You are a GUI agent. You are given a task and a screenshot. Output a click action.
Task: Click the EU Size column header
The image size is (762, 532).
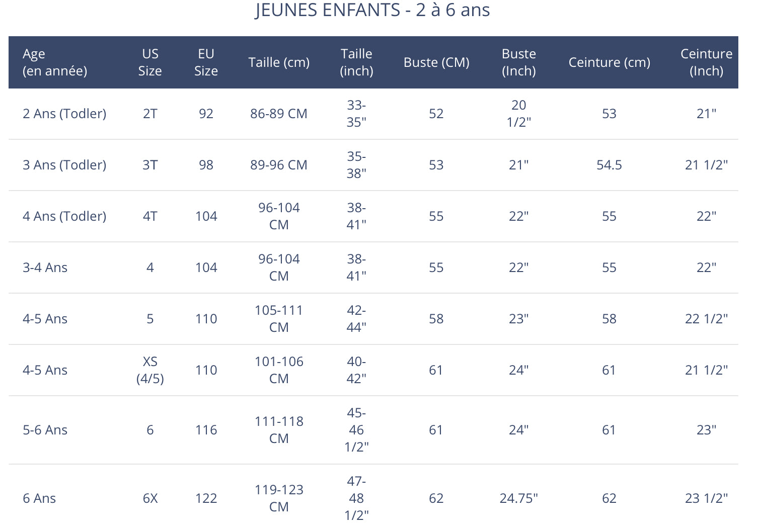tap(206, 62)
